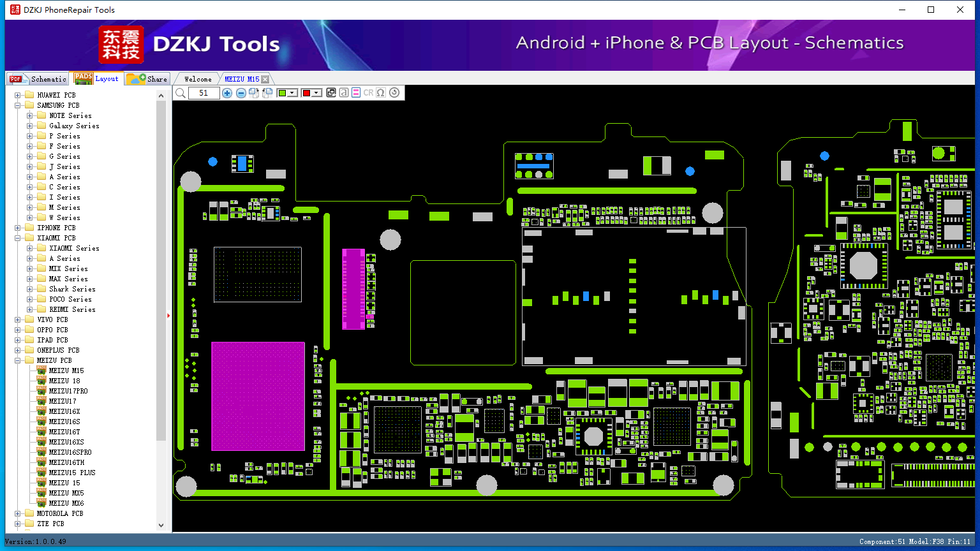Open the red color dropdown arrow
Viewport: 980px width, 551px height.
pos(317,93)
